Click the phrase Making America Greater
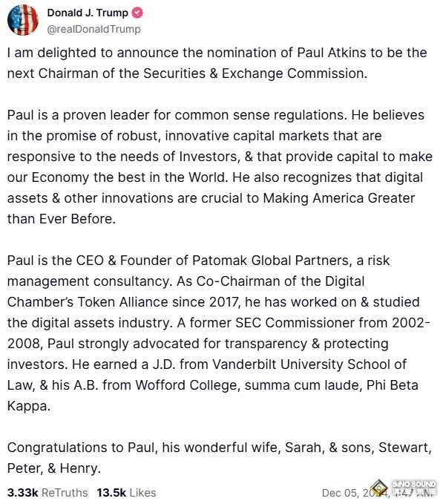Image resolution: width=443 pixels, height=504 pixels. (339, 198)
